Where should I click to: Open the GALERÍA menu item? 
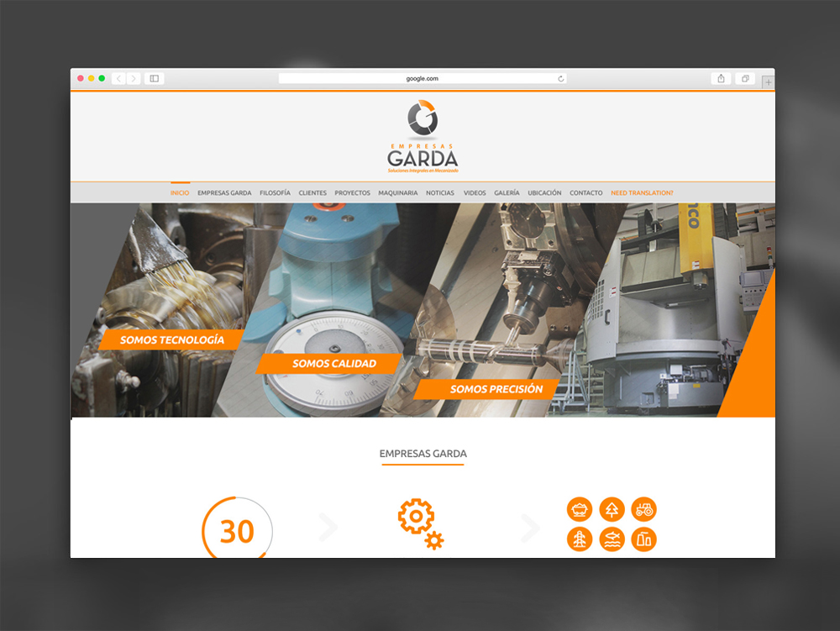pos(507,193)
